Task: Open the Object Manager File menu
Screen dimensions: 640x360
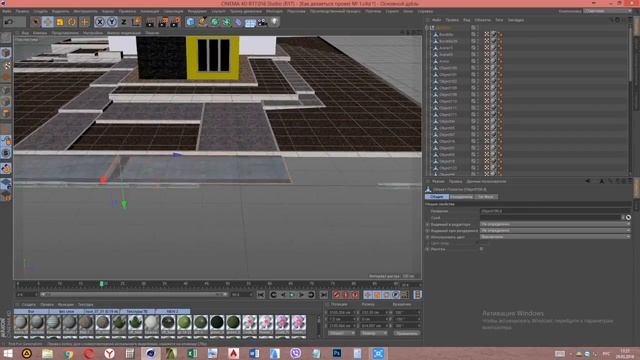Action: [437, 20]
